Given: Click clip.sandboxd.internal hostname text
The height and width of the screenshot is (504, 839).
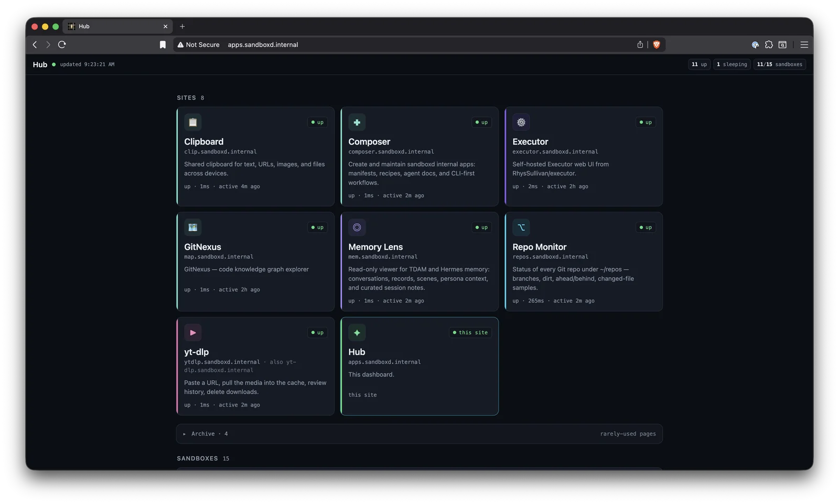Looking at the screenshot, I should coord(220,152).
